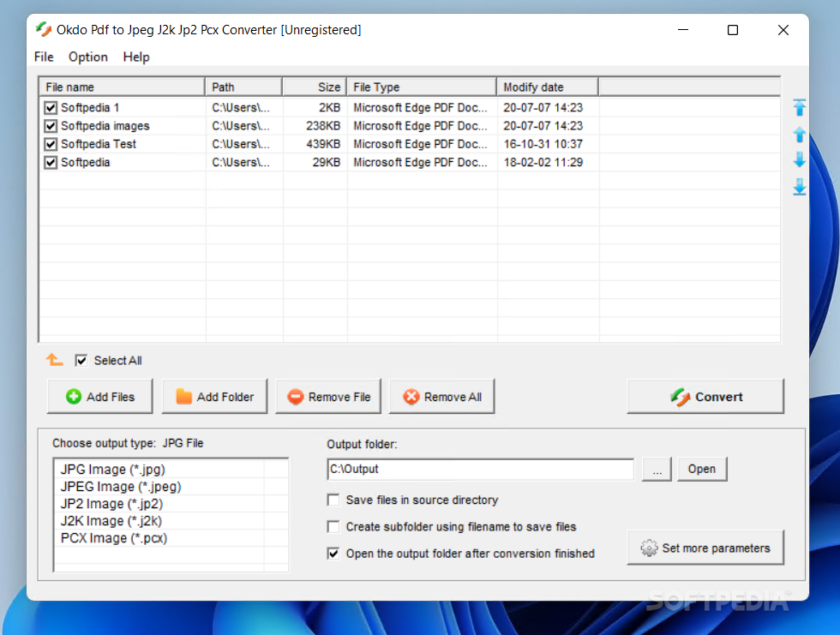The height and width of the screenshot is (635, 840).
Task: Click the move-to-bottom arrow icon
Action: [x=799, y=187]
